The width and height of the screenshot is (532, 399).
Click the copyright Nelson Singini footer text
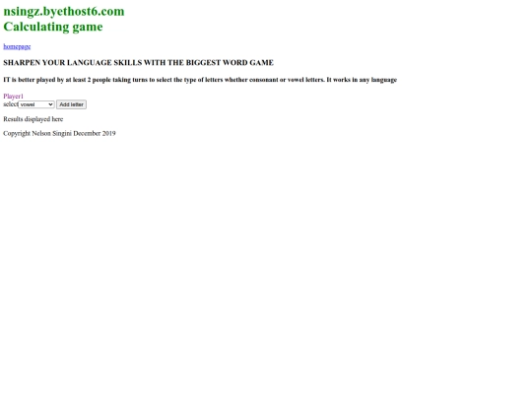[x=59, y=133]
